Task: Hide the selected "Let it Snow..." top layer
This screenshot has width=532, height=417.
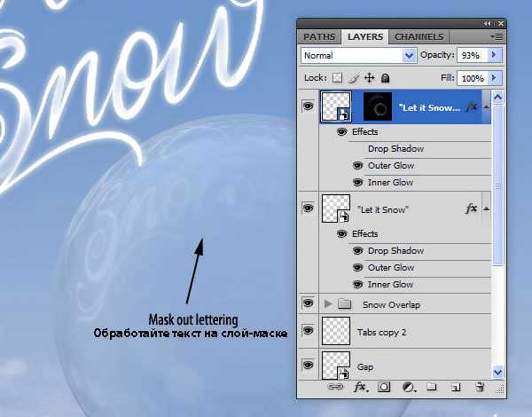Action: tap(308, 106)
